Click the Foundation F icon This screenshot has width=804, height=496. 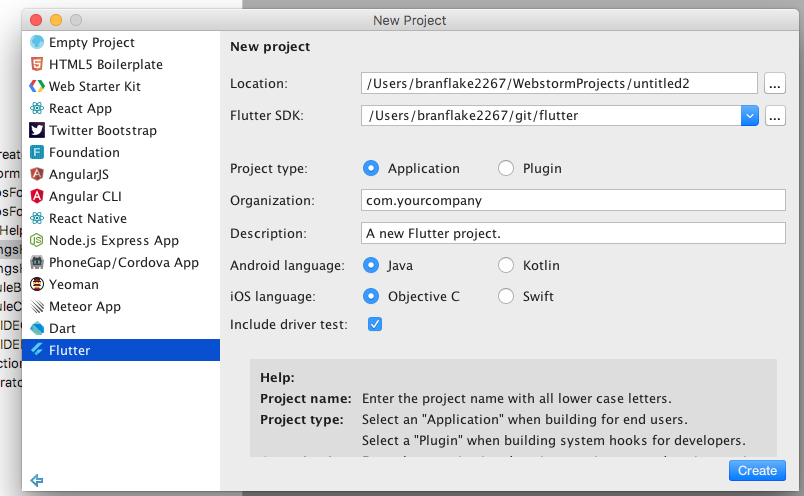pos(37,152)
